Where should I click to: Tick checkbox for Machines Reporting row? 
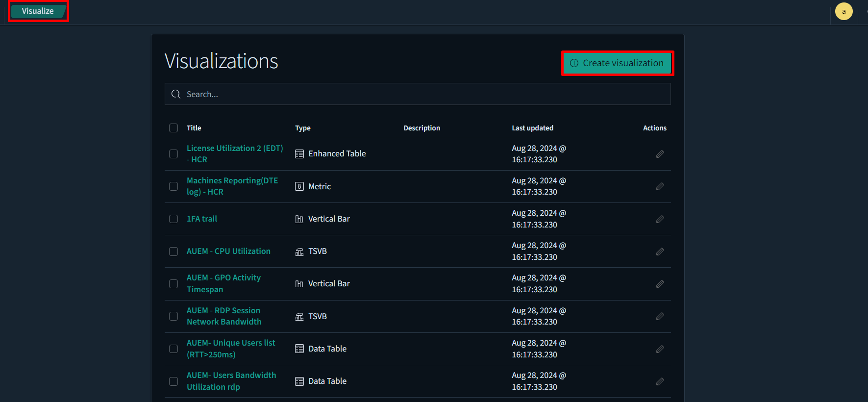point(174,186)
